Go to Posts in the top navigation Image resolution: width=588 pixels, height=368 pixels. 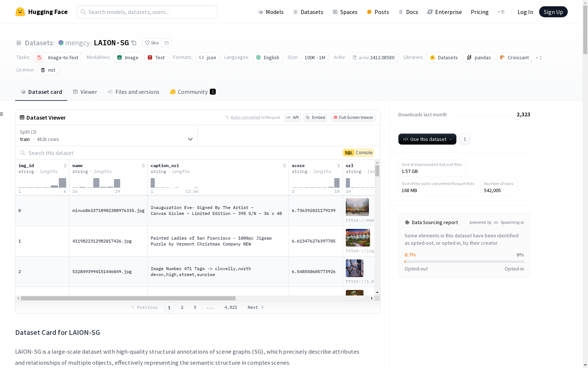point(378,12)
